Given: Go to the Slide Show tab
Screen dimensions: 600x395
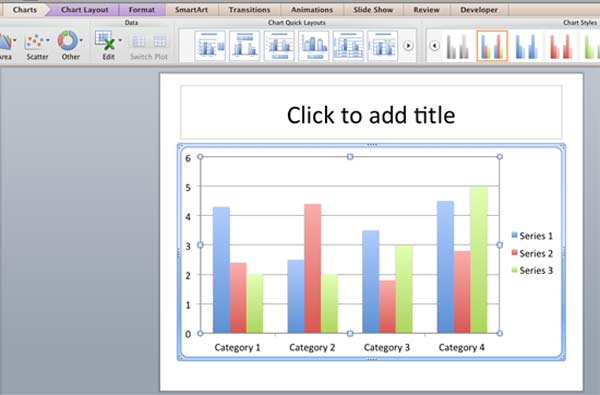Looking at the screenshot, I should coord(373,10).
